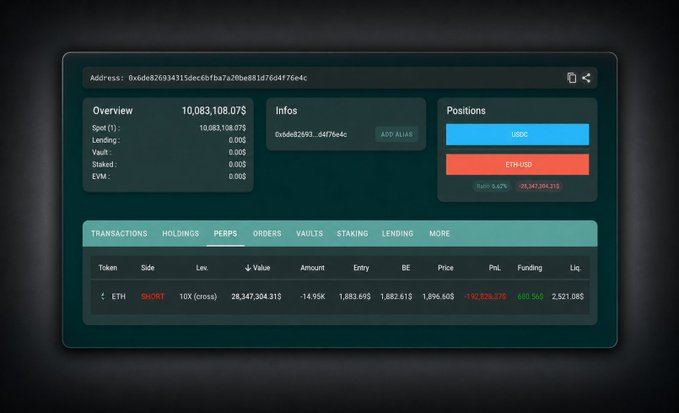The width and height of the screenshot is (679, 413).
Task: Select the USDC position bar
Action: pos(517,134)
